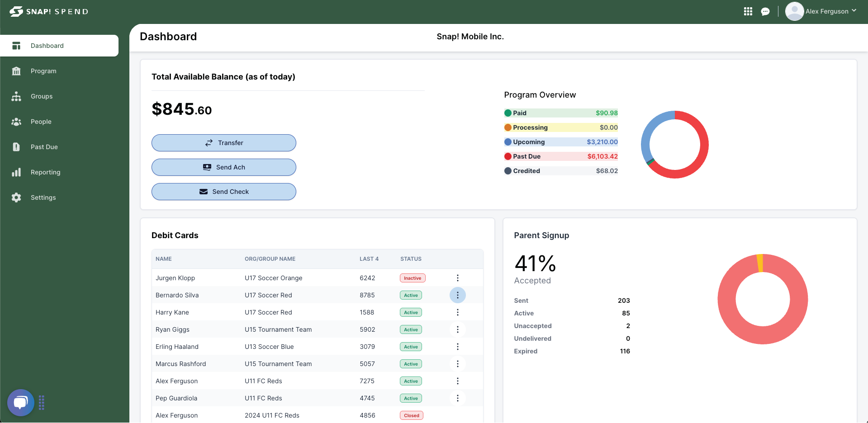868x423 pixels.
Task: Click the Settings gear icon
Action: pyautogui.click(x=16, y=197)
